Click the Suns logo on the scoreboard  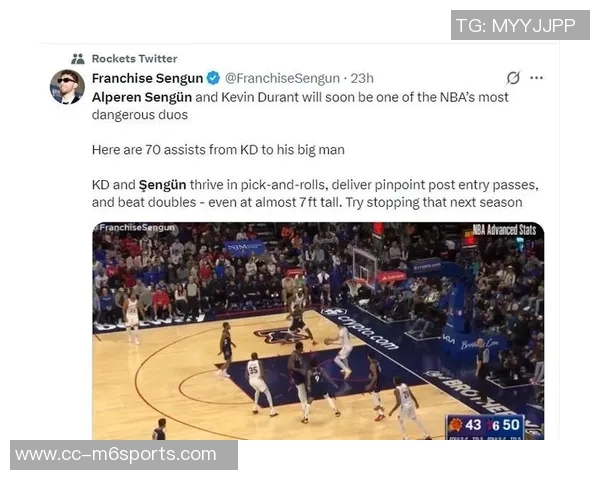tap(456, 425)
